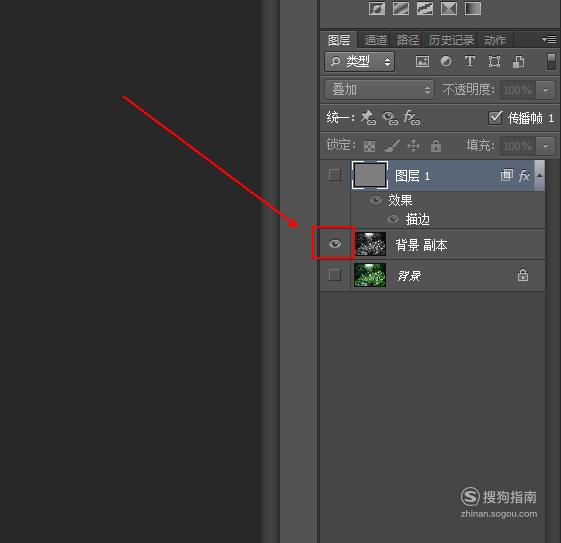Select the 图层 1 gray thumbnail

click(x=370, y=175)
